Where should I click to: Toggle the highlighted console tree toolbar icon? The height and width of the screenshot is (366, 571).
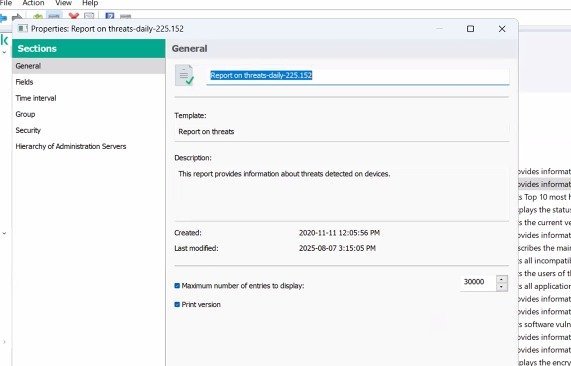click(54, 16)
